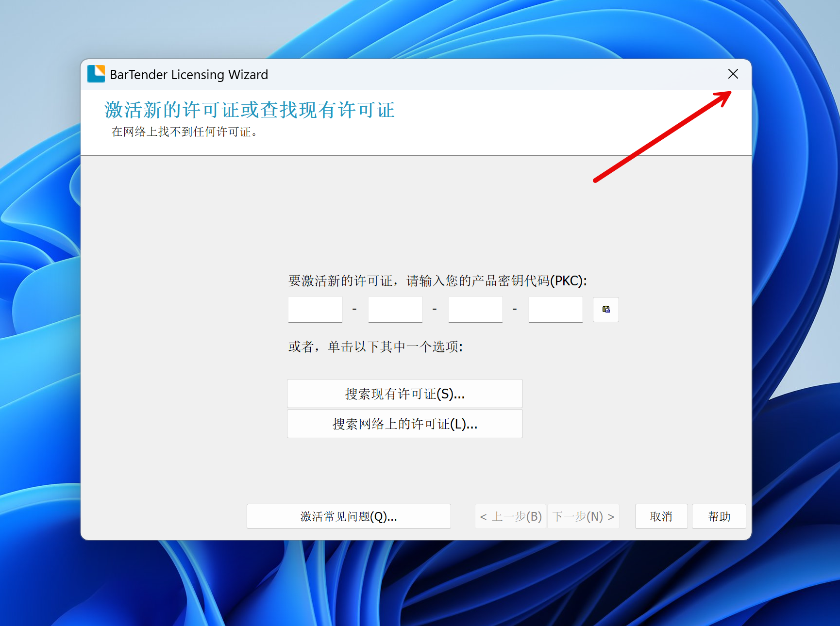The height and width of the screenshot is (626, 840).
Task: Focus the second product key code box
Action: tap(395, 310)
